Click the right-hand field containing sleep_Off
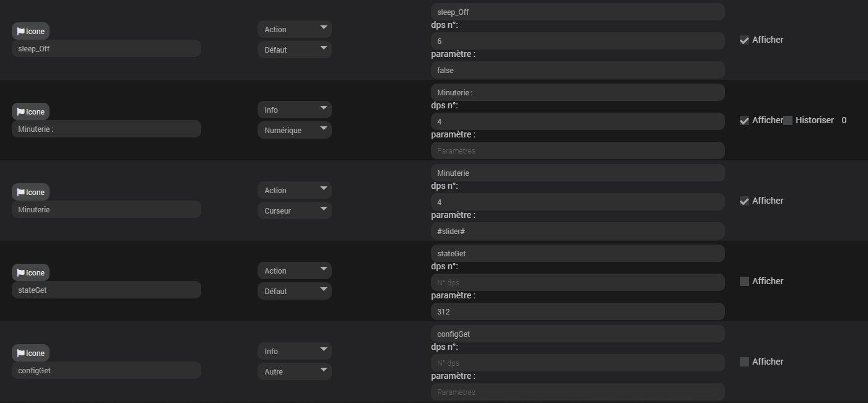This screenshot has width=868, height=403. pyautogui.click(x=578, y=12)
